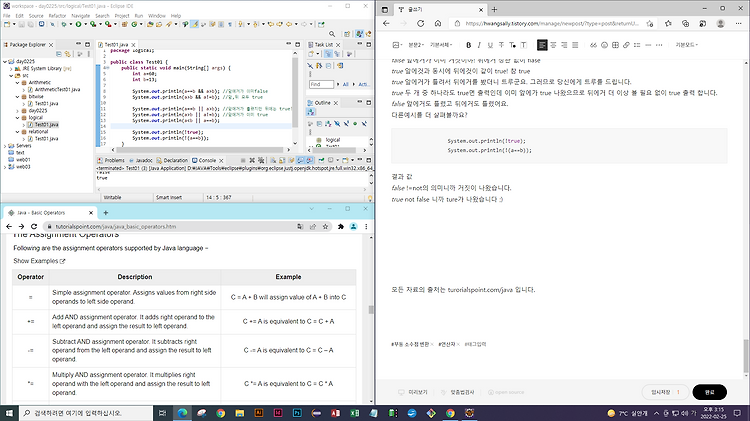
Task: Toggle strikethrough in Tistory editor
Action: pyautogui.click(x=501, y=45)
